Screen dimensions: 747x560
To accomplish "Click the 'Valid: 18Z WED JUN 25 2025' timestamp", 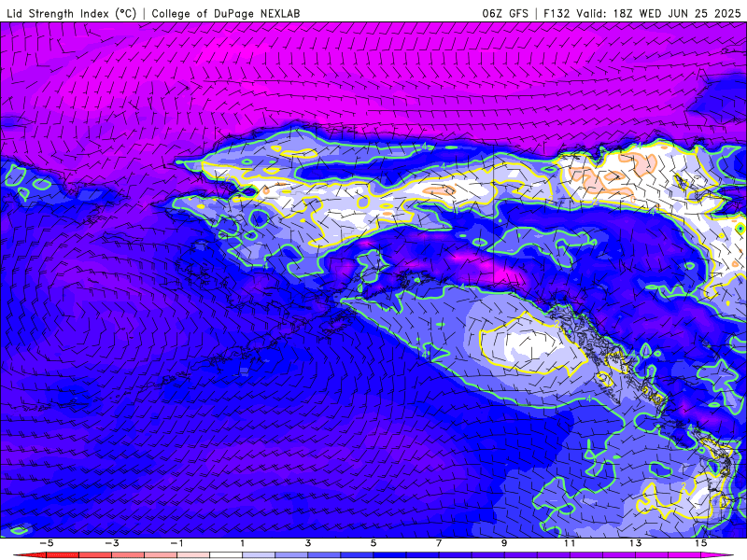I will coord(658,13).
